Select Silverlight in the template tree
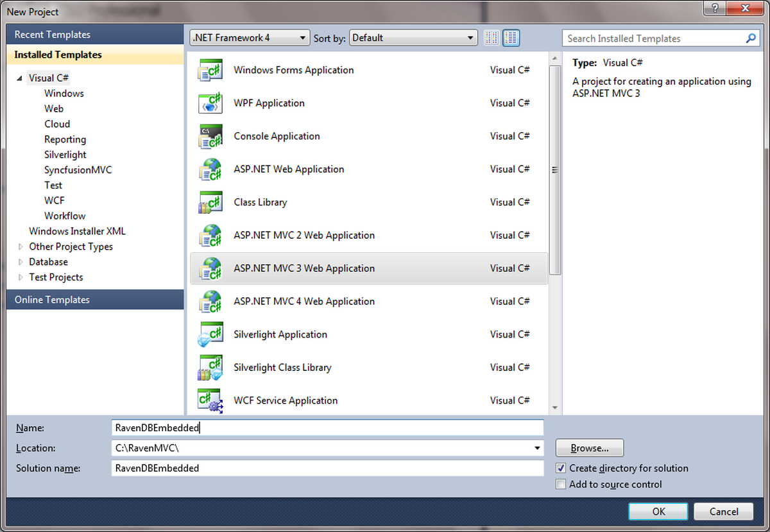This screenshot has width=770, height=532. [65, 155]
